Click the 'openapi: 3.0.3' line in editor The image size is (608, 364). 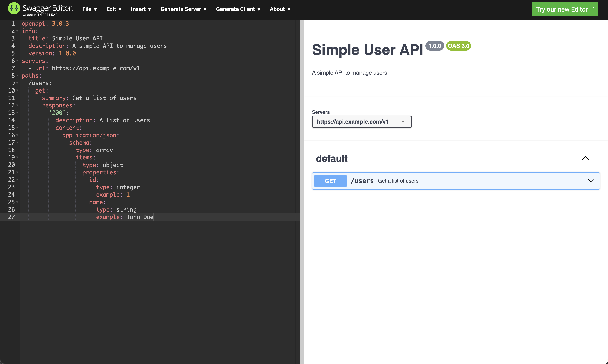45,24
